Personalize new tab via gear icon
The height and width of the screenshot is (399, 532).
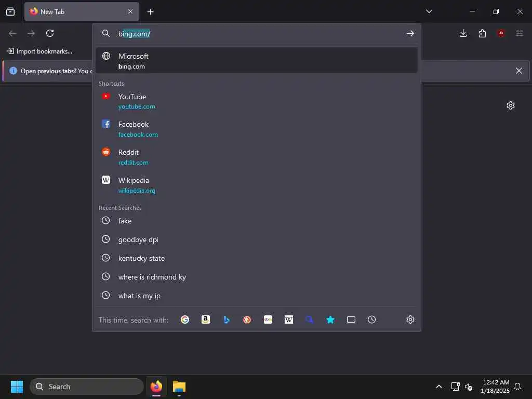[x=511, y=105]
